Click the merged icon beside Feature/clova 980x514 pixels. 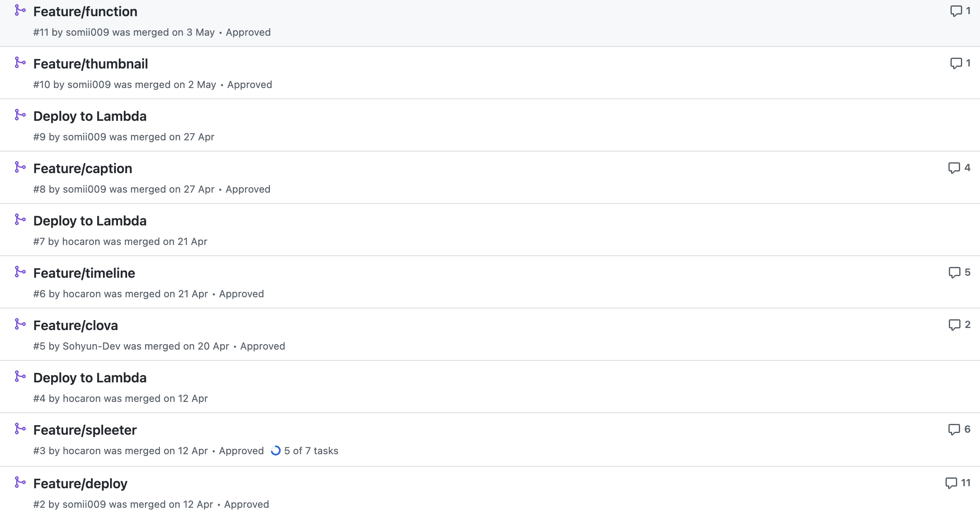pos(20,324)
